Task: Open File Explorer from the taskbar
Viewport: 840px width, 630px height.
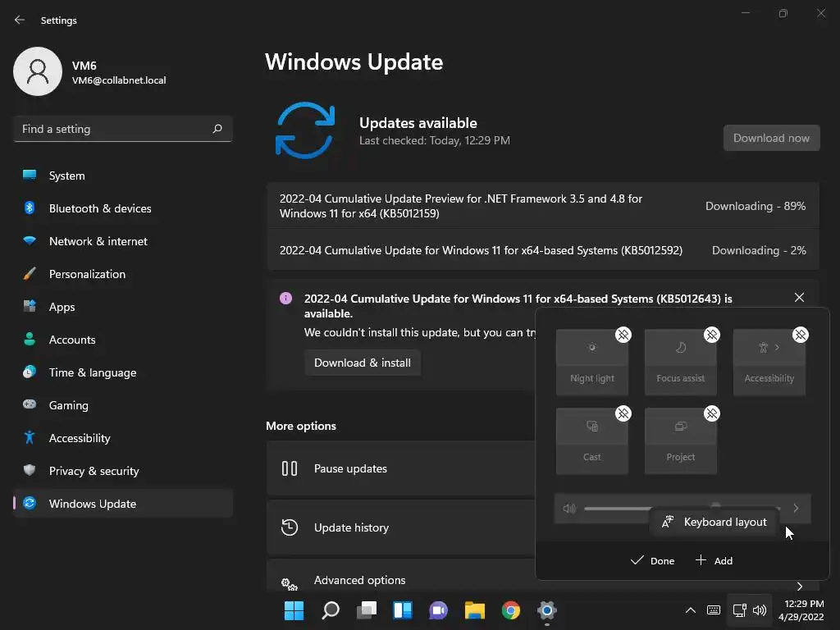Action: 475,610
